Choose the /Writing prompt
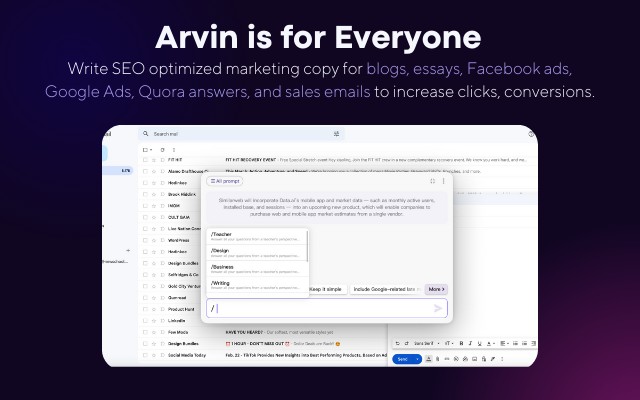The image size is (640, 400). (x=257, y=285)
